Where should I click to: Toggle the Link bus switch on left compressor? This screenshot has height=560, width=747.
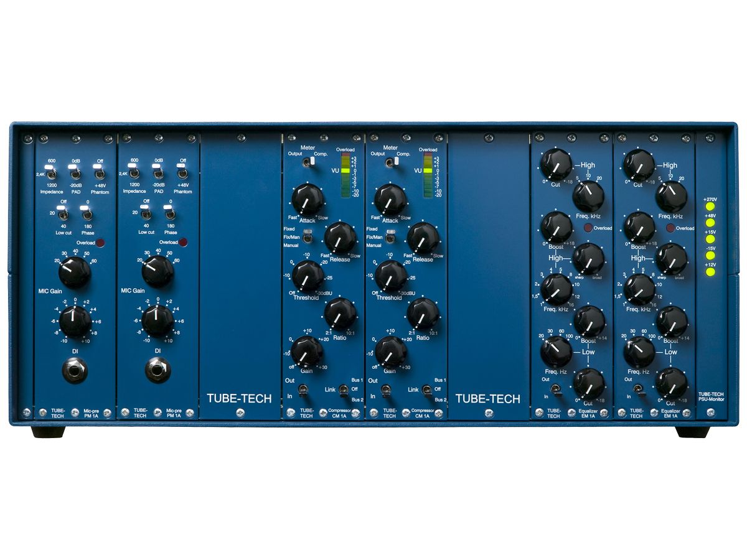343,390
